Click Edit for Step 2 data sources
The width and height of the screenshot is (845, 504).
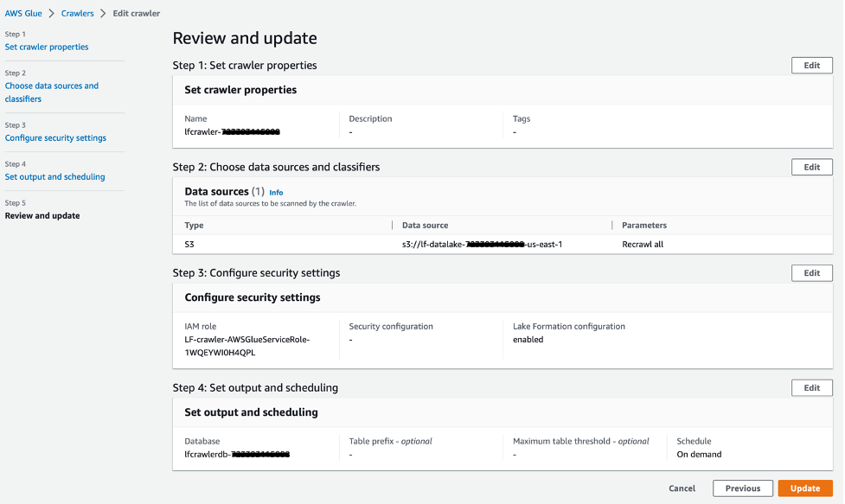point(811,167)
